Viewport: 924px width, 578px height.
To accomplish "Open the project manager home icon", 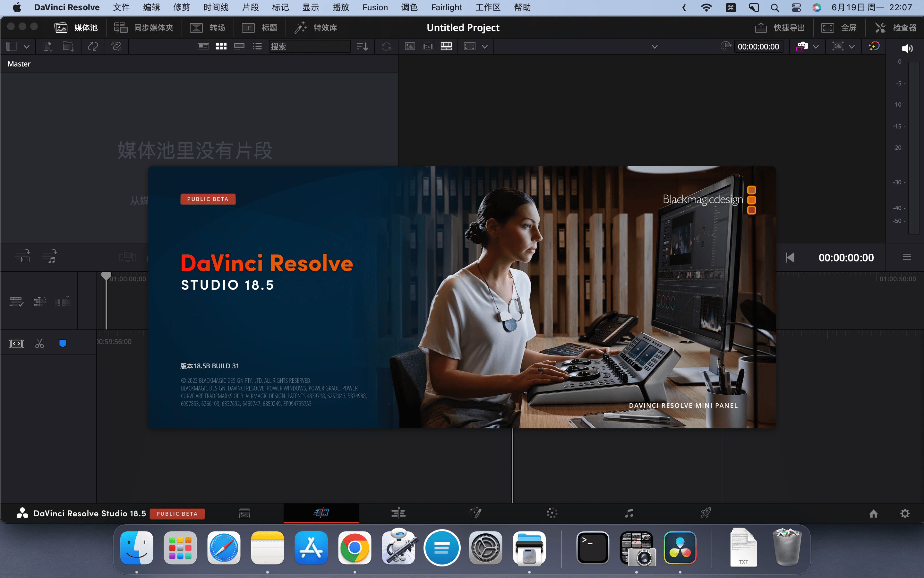I will (x=874, y=513).
